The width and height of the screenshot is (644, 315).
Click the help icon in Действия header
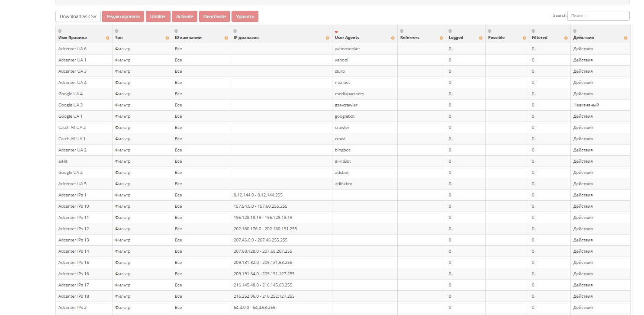tap(626, 38)
